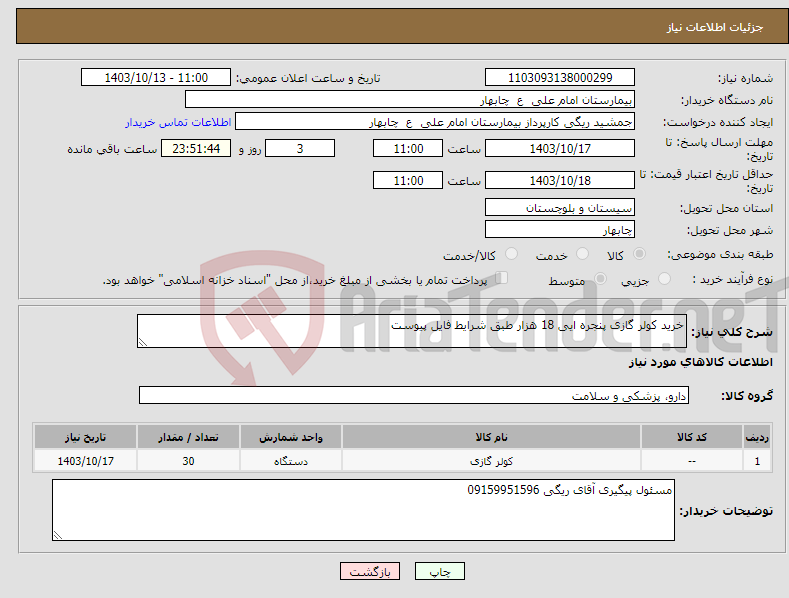Screen dimensions: 789x598
Task: Select the متوسط purchase type radio
Action: click(600, 278)
